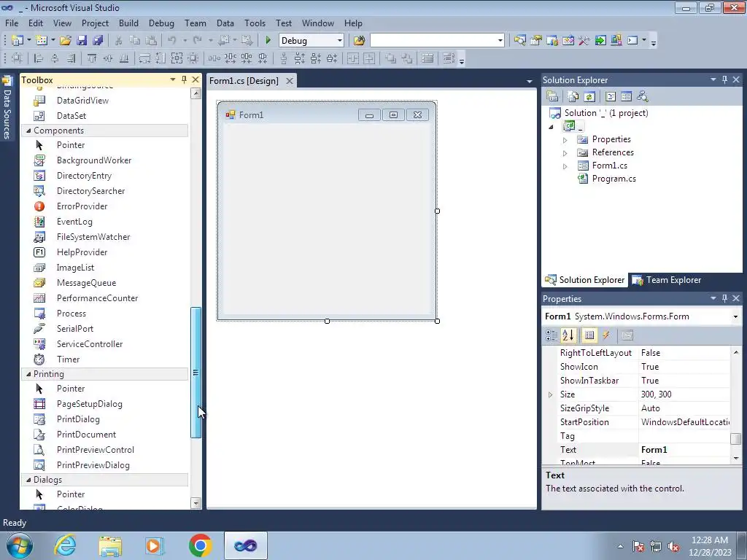This screenshot has height=560, width=747.
Task: Select the Pointer under the Components group
Action: (x=71, y=145)
